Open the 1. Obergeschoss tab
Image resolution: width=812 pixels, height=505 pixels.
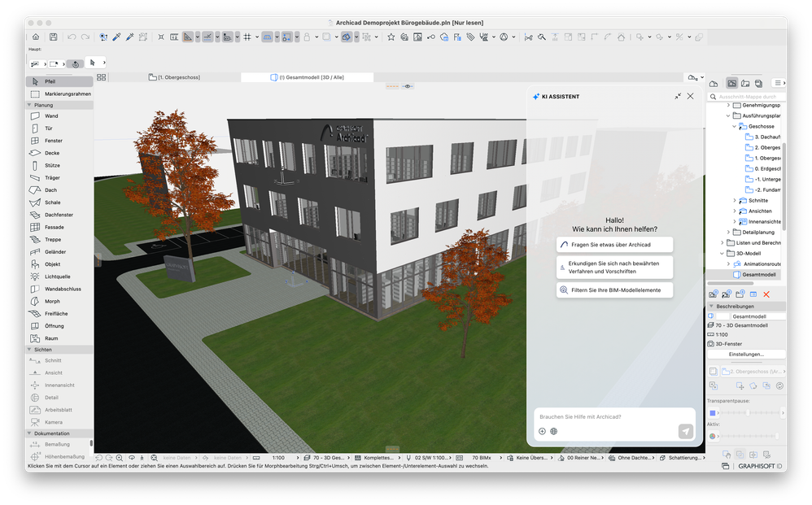point(174,77)
